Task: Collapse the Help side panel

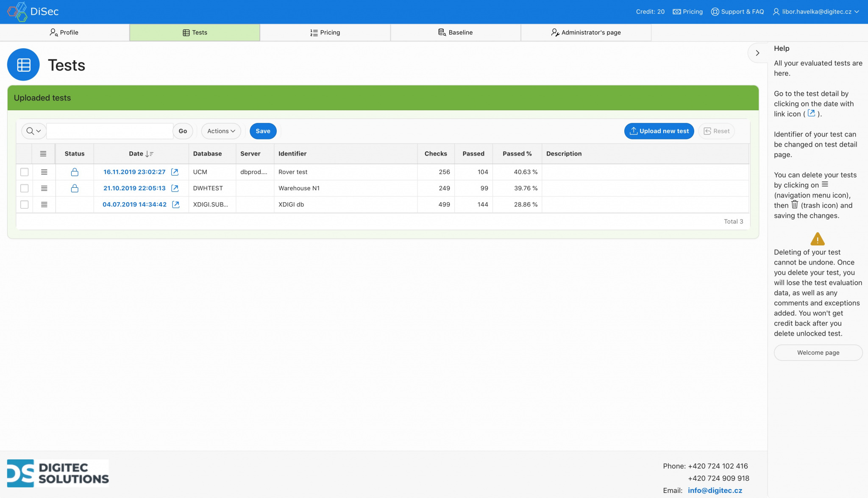Action: point(757,53)
